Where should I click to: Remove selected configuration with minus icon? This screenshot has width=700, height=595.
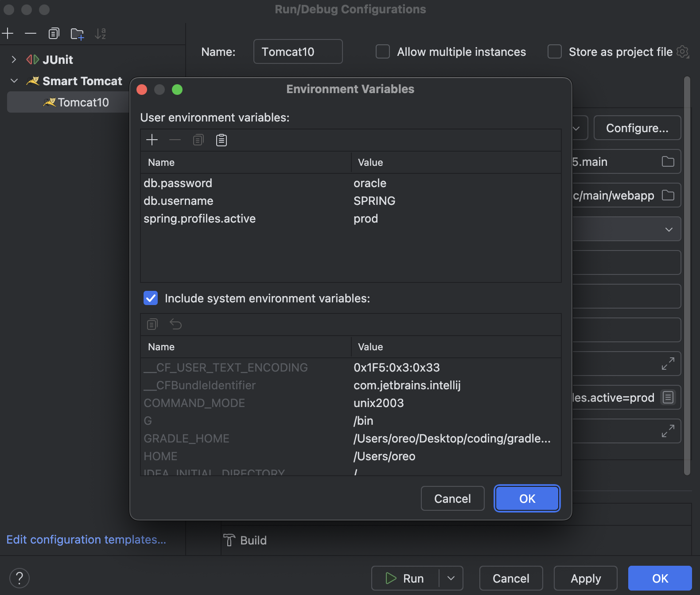click(x=31, y=33)
